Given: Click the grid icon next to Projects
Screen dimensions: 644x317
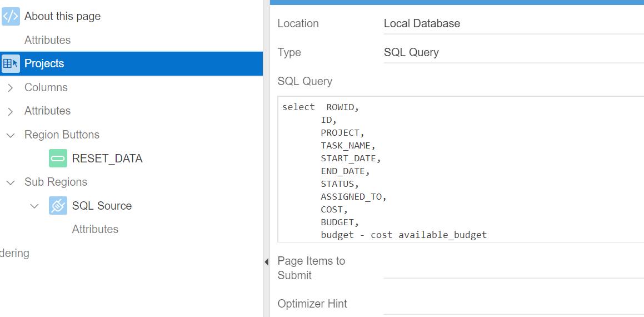Looking at the screenshot, I should (x=11, y=64).
